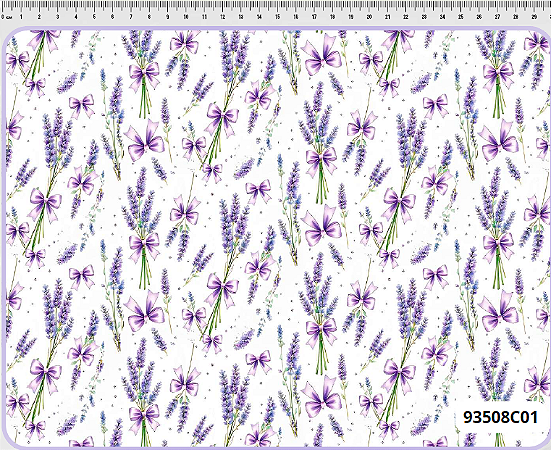Click the number 5 on the ruler
This screenshot has width=551, height=450.
click(x=94, y=17)
